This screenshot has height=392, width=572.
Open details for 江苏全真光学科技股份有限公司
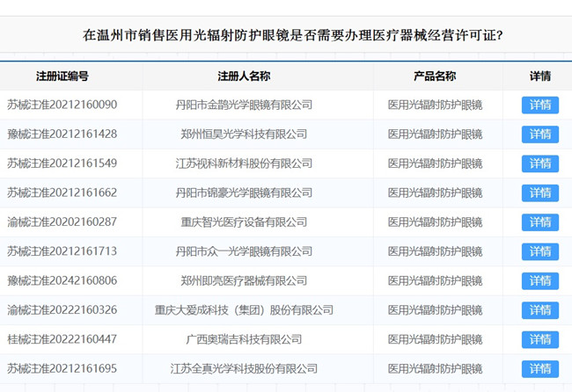tap(540, 369)
